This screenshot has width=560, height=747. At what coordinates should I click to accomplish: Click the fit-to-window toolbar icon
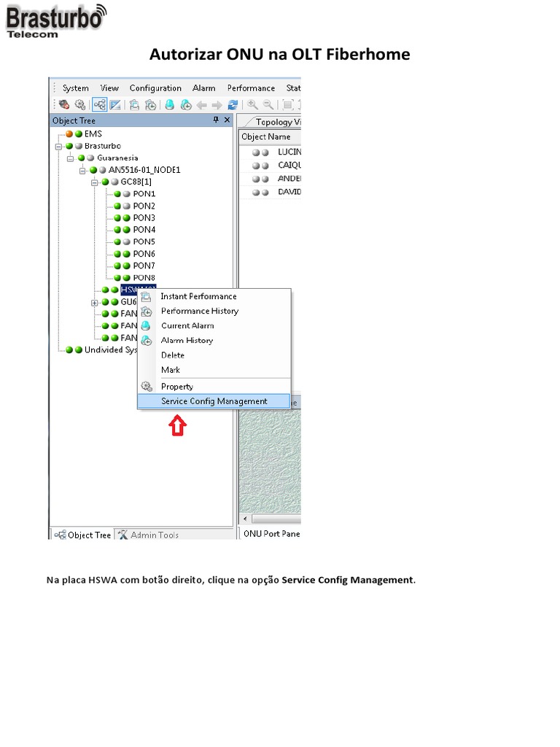pos(287,104)
